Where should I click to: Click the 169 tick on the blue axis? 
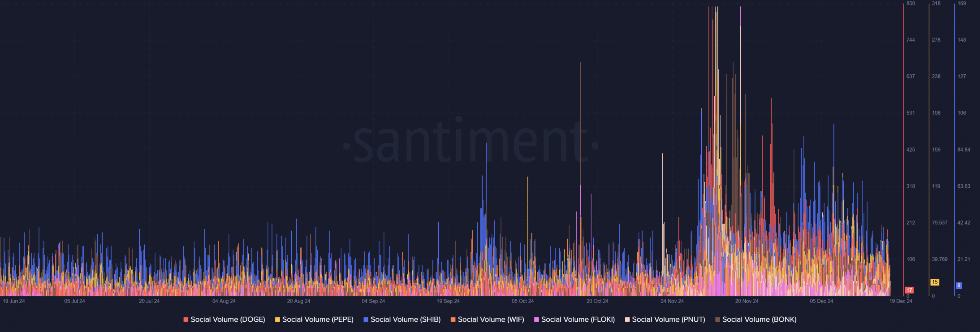pyautogui.click(x=962, y=3)
